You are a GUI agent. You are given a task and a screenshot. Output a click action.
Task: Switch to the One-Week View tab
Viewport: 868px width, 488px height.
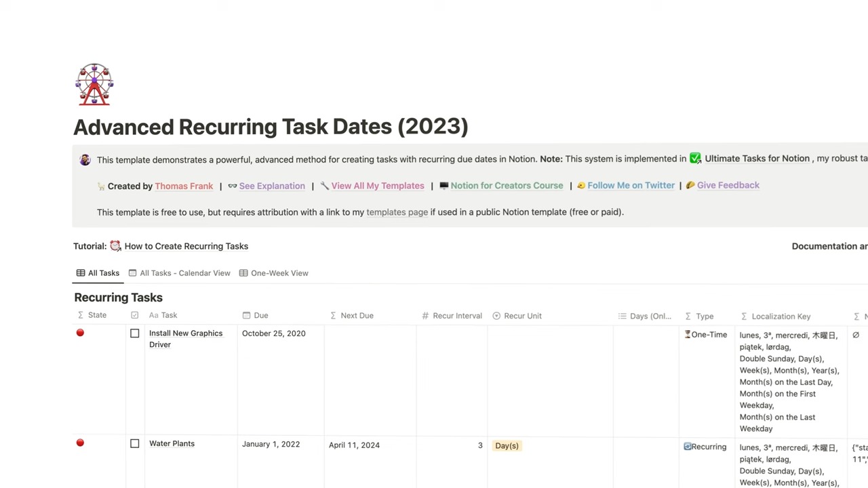pos(279,273)
